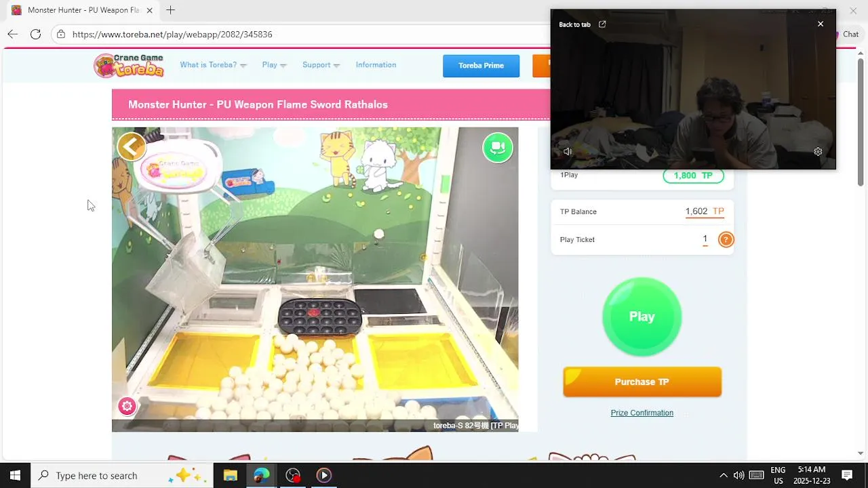Viewport: 868px width, 488px height.
Task: Expand the Play navigation menu
Action: pos(274,65)
